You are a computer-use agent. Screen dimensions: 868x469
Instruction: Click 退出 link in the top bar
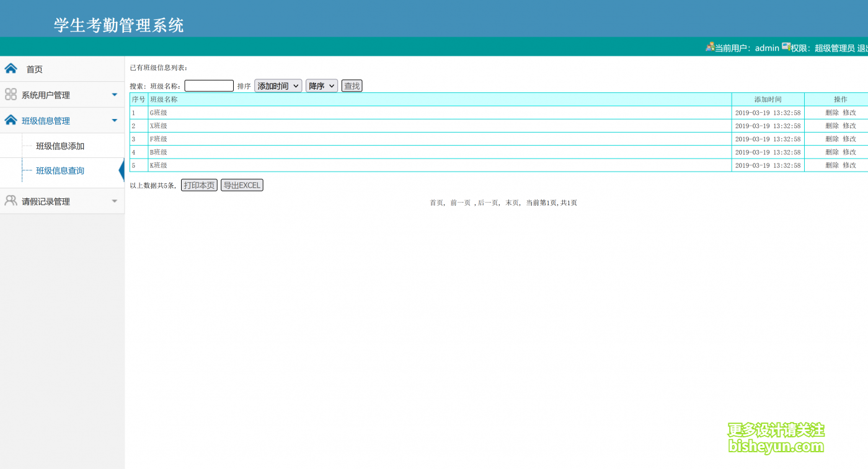pyautogui.click(x=862, y=48)
